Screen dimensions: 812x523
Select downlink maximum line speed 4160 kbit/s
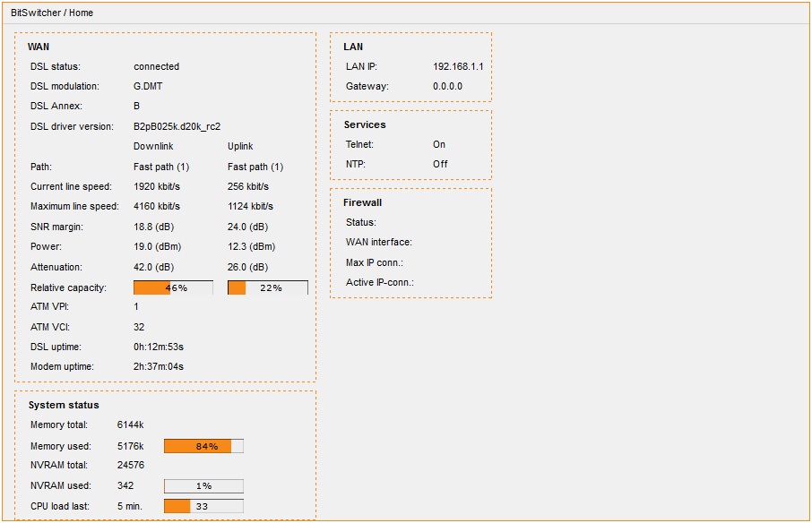(157, 206)
